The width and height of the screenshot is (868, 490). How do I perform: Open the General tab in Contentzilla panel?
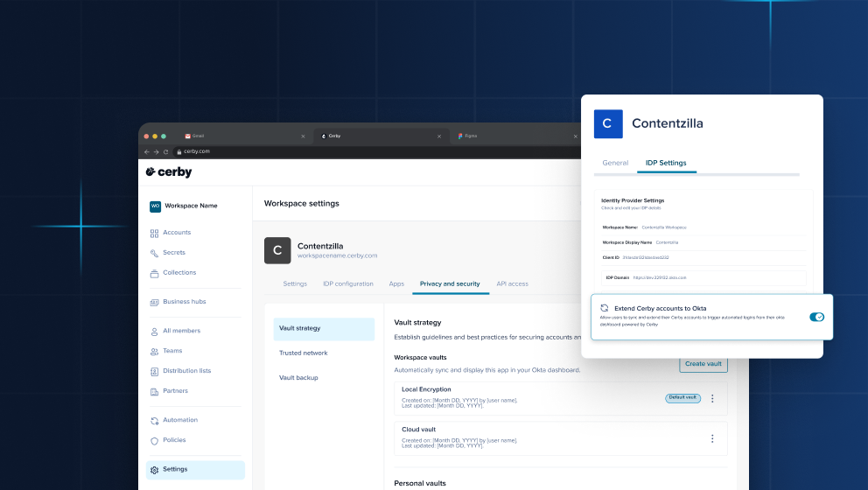click(615, 163)
